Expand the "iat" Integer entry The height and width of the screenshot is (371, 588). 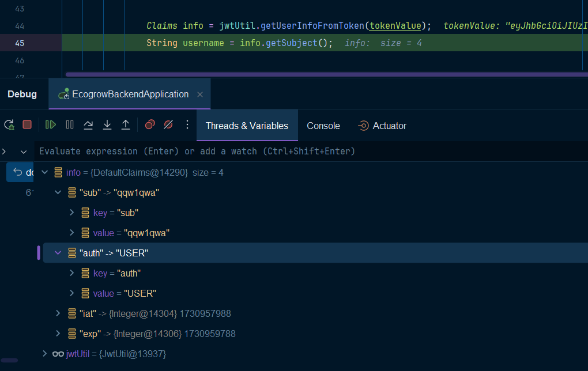coord(58,313)
